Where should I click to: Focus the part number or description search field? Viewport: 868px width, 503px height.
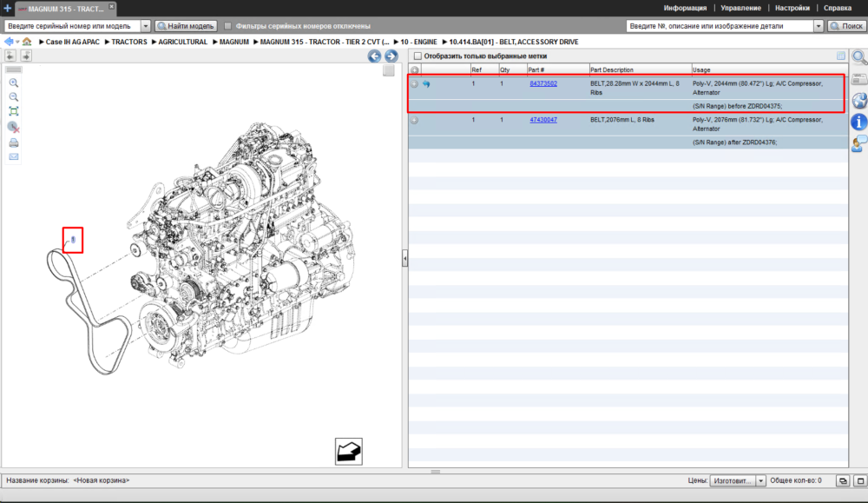point(720,26)
